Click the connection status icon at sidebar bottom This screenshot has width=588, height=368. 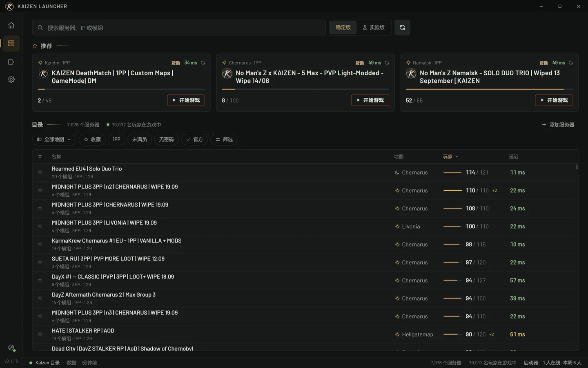(x=11, y=348)
